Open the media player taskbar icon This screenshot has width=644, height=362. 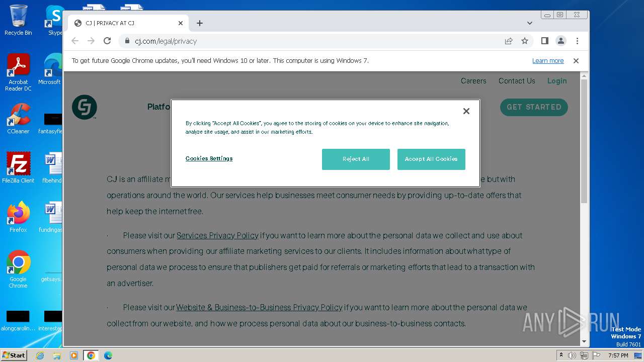coord(74,355)
